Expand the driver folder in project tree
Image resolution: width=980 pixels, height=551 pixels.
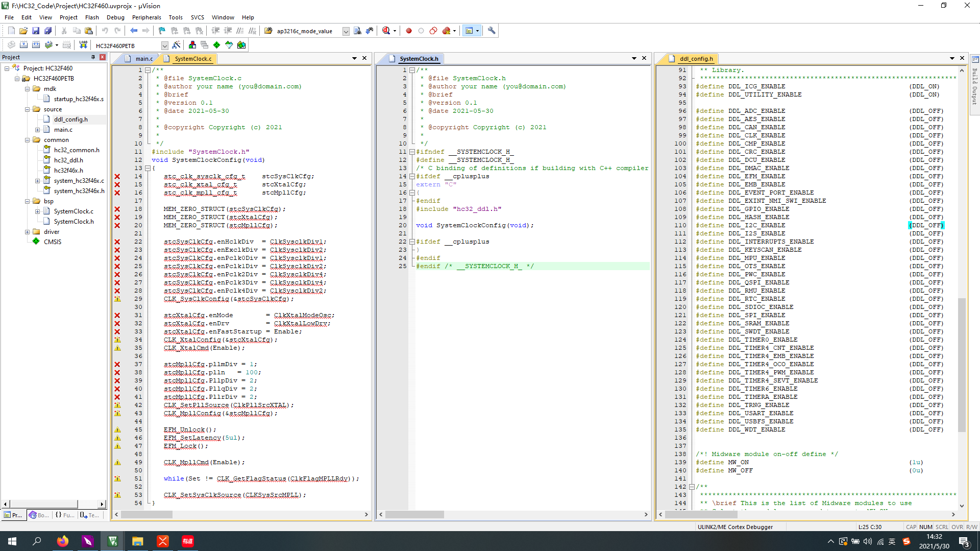tap(28, 232)
